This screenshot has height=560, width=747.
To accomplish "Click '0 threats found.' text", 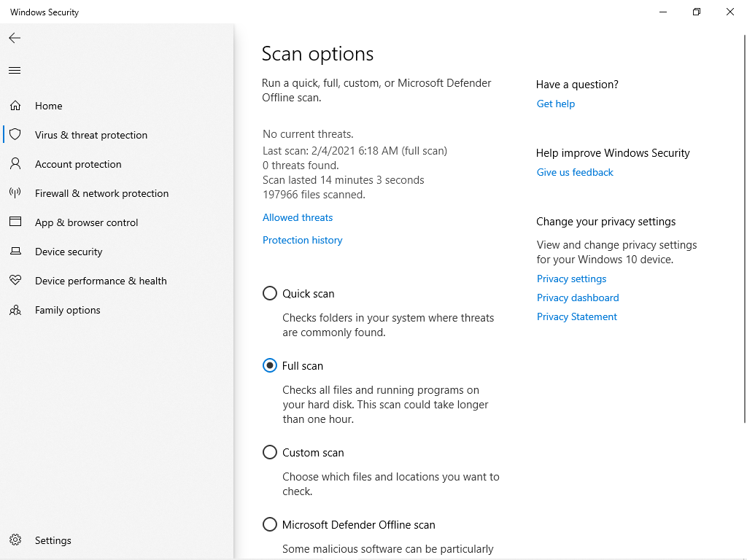I will click(301, 166).
